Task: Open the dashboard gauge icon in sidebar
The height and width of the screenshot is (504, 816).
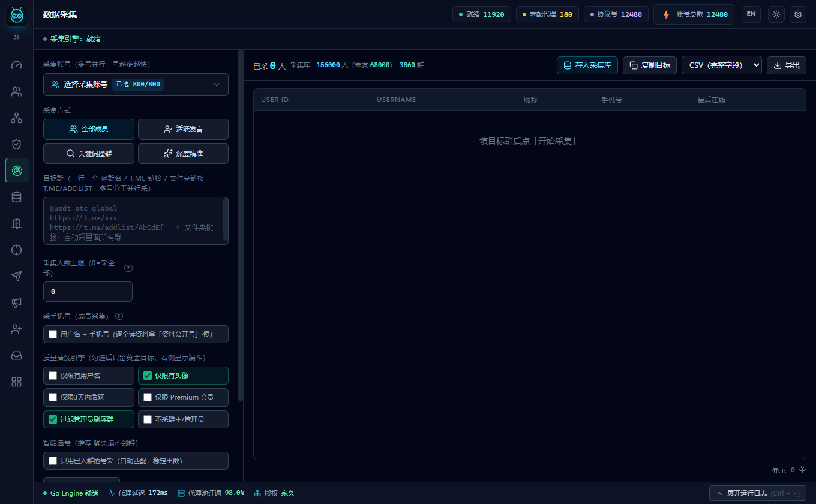Action: [x=17, y=65]
